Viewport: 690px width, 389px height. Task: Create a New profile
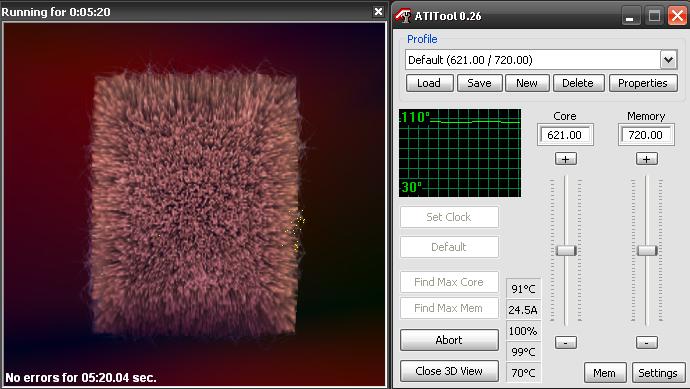tap(527, 83)
